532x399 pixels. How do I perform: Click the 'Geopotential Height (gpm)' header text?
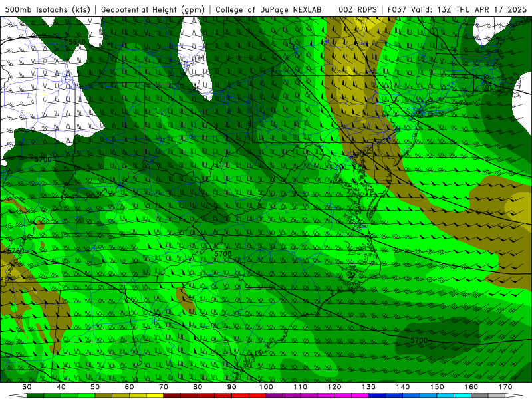tap(153, 9)
